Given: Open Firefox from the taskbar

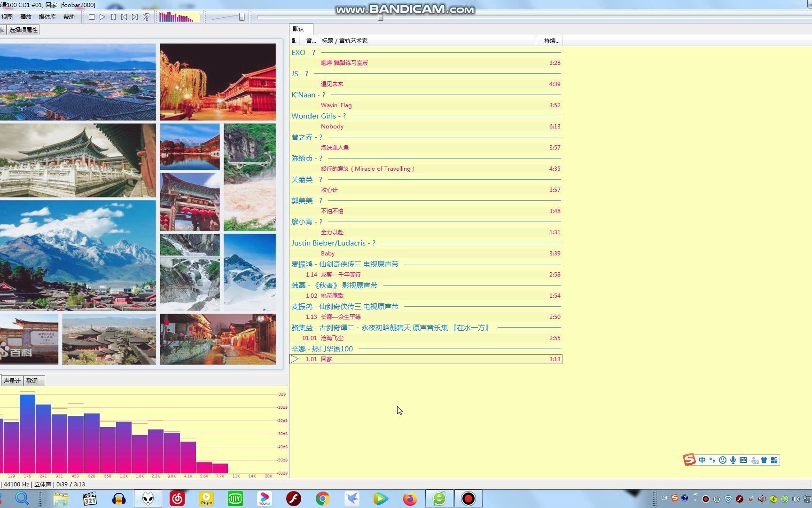Looking at the screenshot, I should click(410, 499).
